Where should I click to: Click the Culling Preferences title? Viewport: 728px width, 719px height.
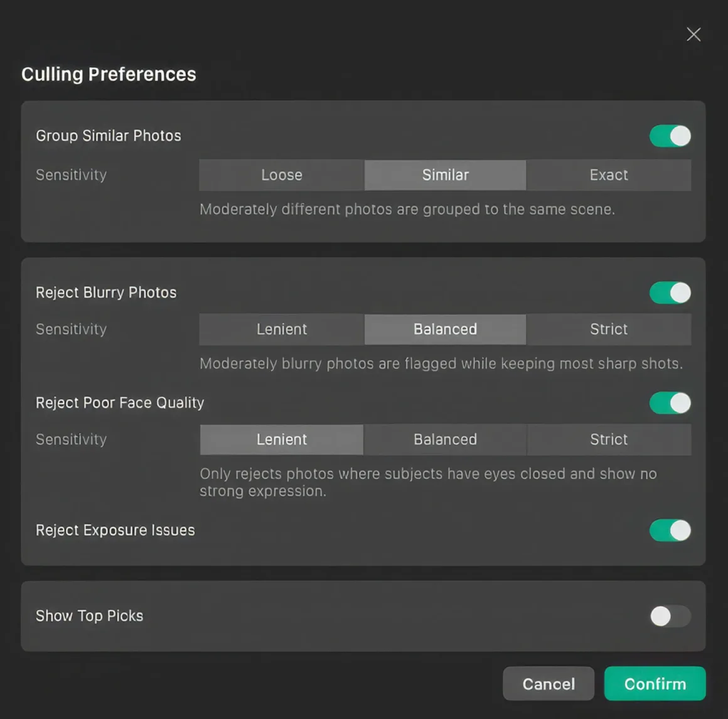109,74
